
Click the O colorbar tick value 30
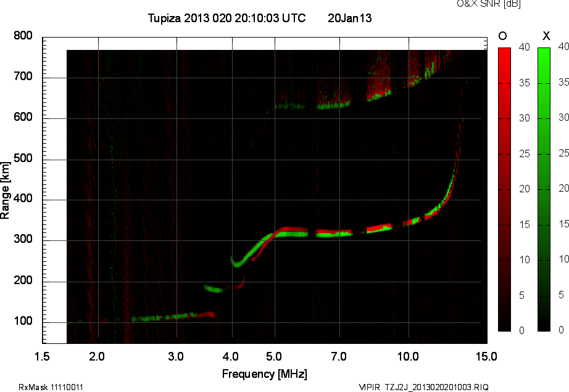click(x=524, y=118)
